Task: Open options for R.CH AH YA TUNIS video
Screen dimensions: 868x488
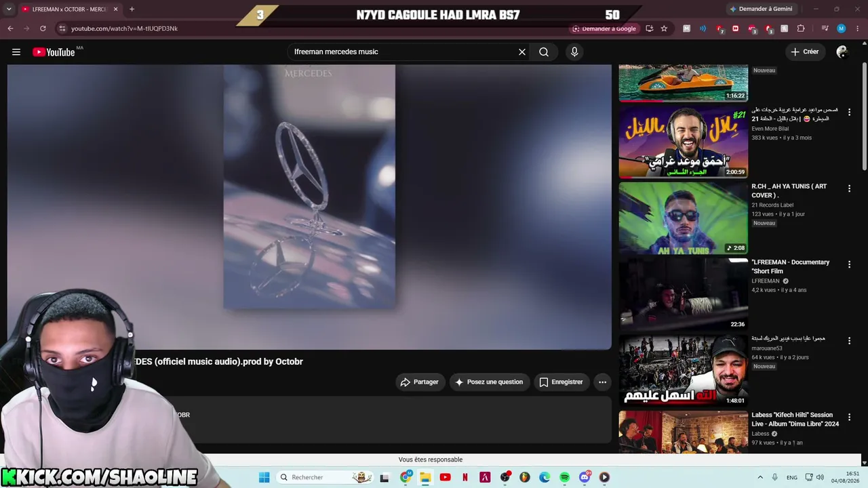Action: (849, 188)
